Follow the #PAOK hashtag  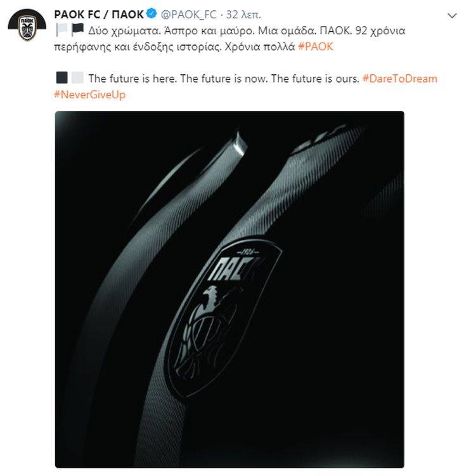pos(316,46)
